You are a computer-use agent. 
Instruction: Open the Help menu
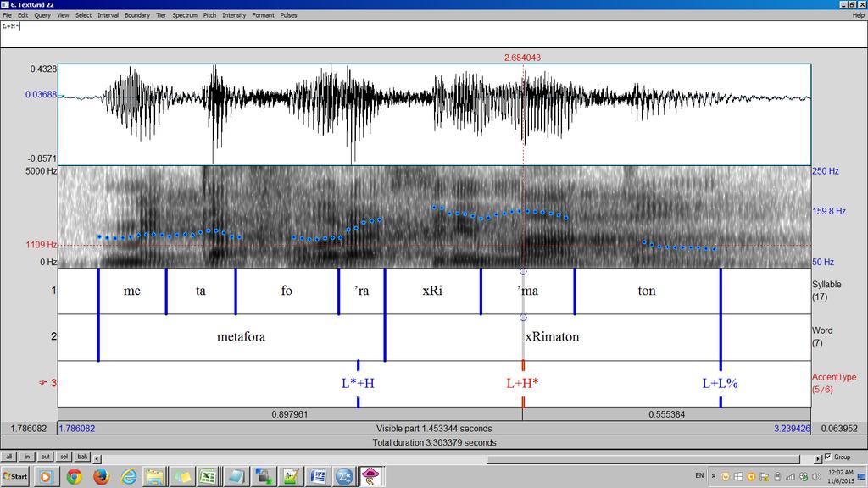[858, 15]
